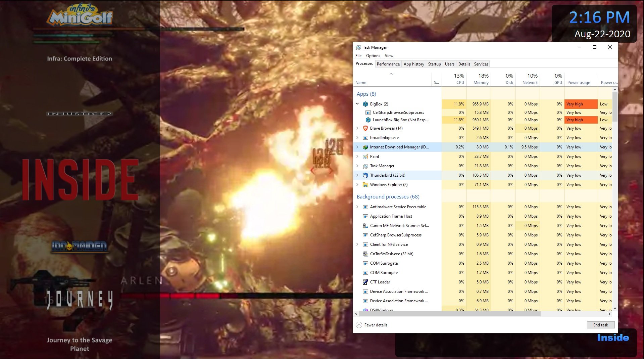Expand the broadlinkgo.exe entry
This screenshot has height=359, width=644.
[x=357, y=138]
